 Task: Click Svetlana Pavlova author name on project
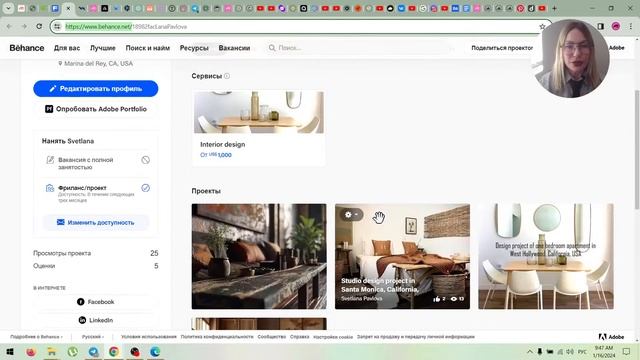tap(361, 298)
